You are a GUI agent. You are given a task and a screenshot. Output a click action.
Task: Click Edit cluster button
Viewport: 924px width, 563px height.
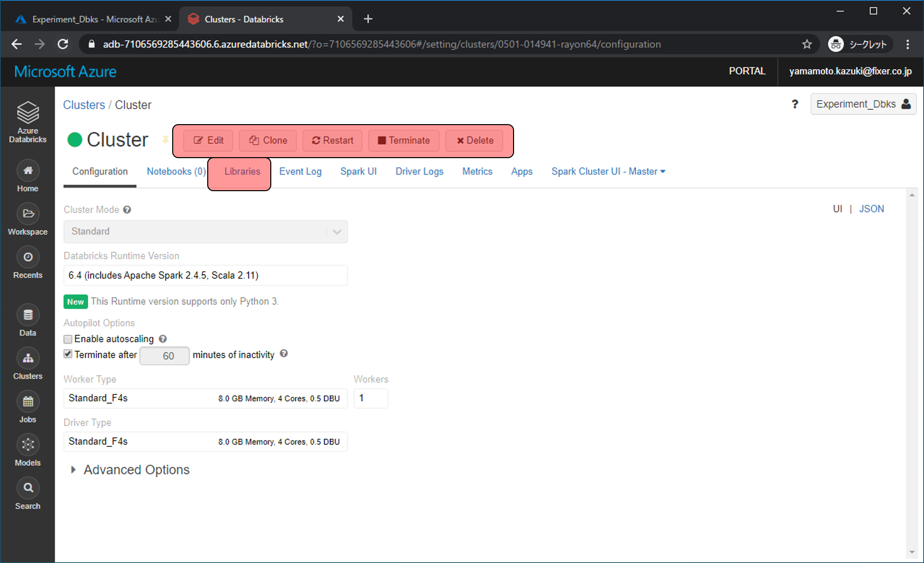208,141
